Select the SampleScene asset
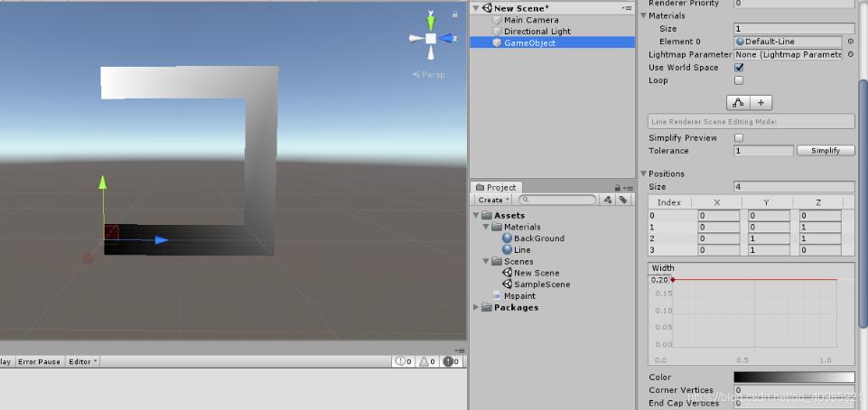This screenshot has height=410, width=868. point(542,284)
